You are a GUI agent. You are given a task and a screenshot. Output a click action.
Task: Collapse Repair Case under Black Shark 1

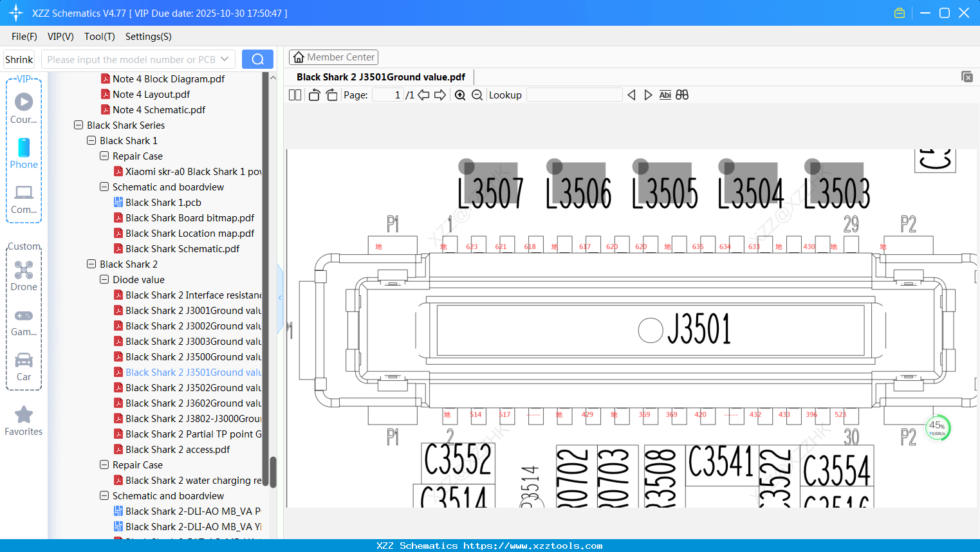coord(104,156)
